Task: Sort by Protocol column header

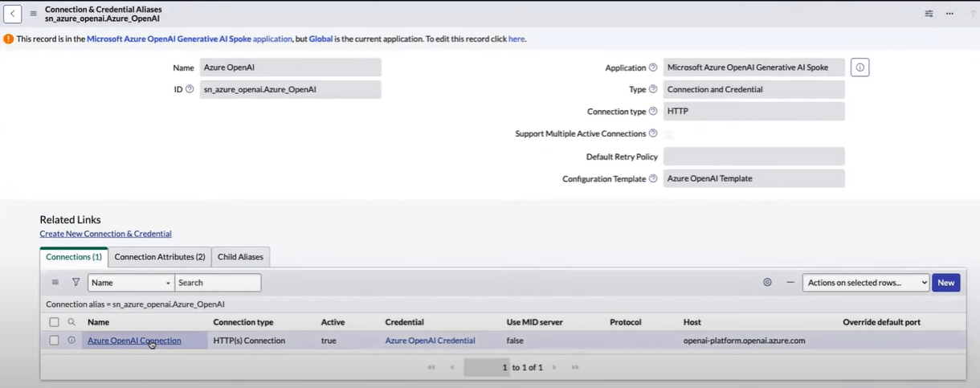Action: (x=626, y=322)
